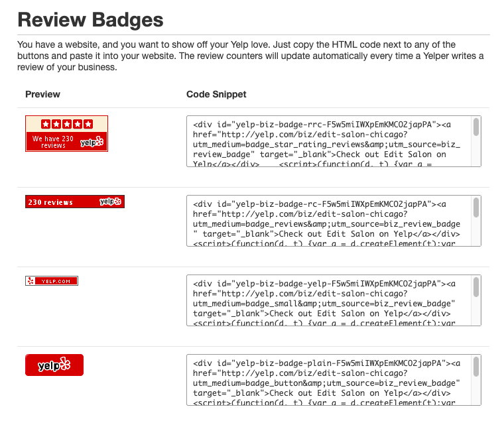Click the Code Snippet column header
This screenshot has width=504, height=427.
(x=216, y=94)
